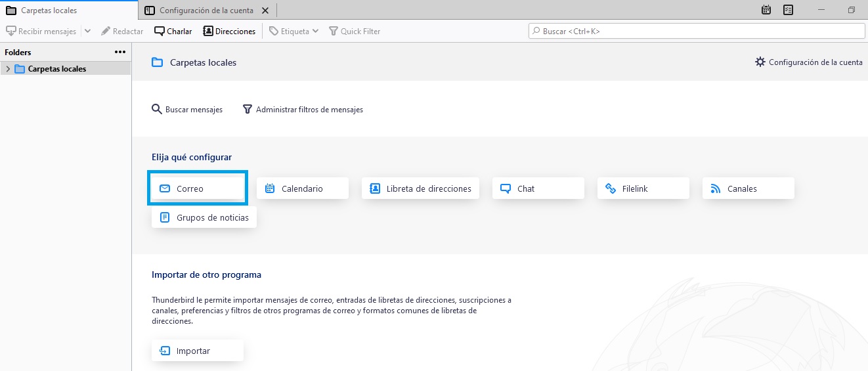This screenshot has height=371, width=868.
Task: Set up Chat account
Action: 538,188
